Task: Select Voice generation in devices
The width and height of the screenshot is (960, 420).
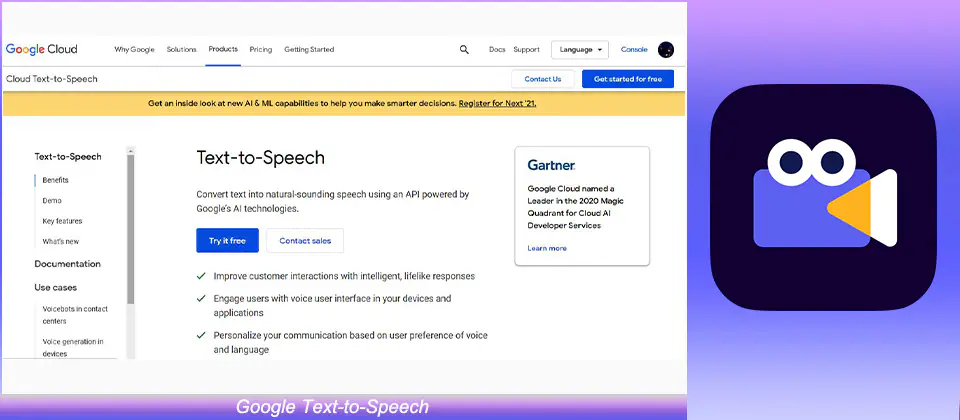Action: coord(73,348)
